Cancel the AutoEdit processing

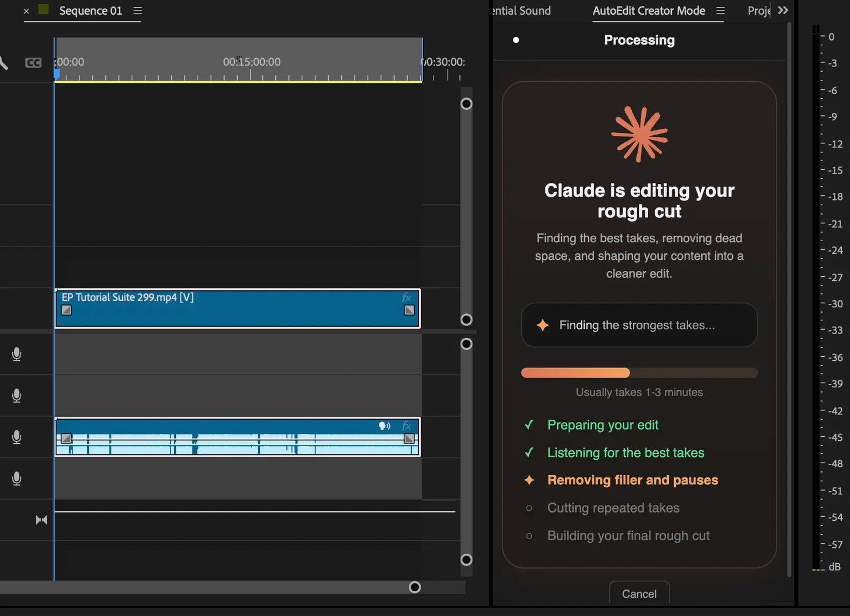[639, 594]
